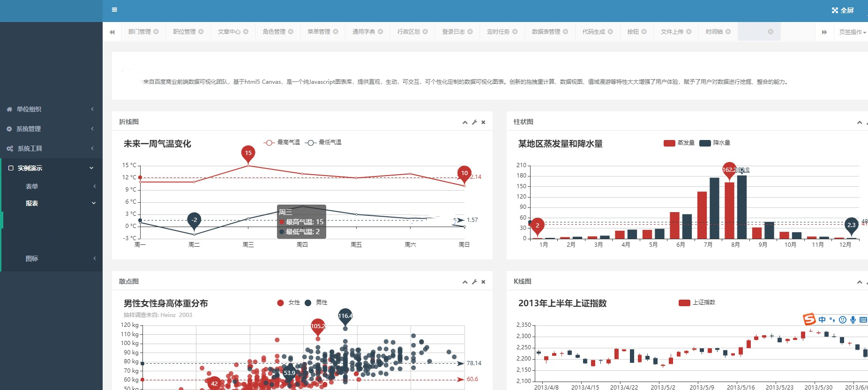Switch to the 代码生成 tab
The width and height of the screenshot is (868, 390).
pos(594,32)
